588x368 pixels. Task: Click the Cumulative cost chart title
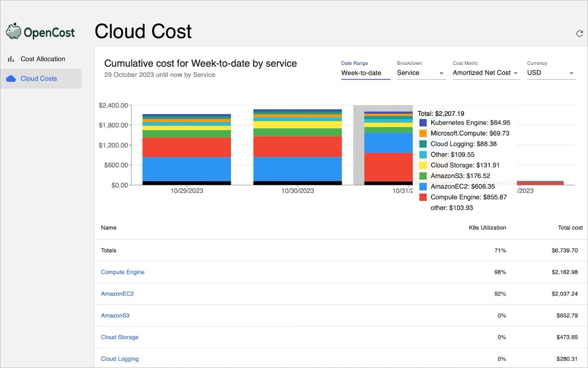200,63
